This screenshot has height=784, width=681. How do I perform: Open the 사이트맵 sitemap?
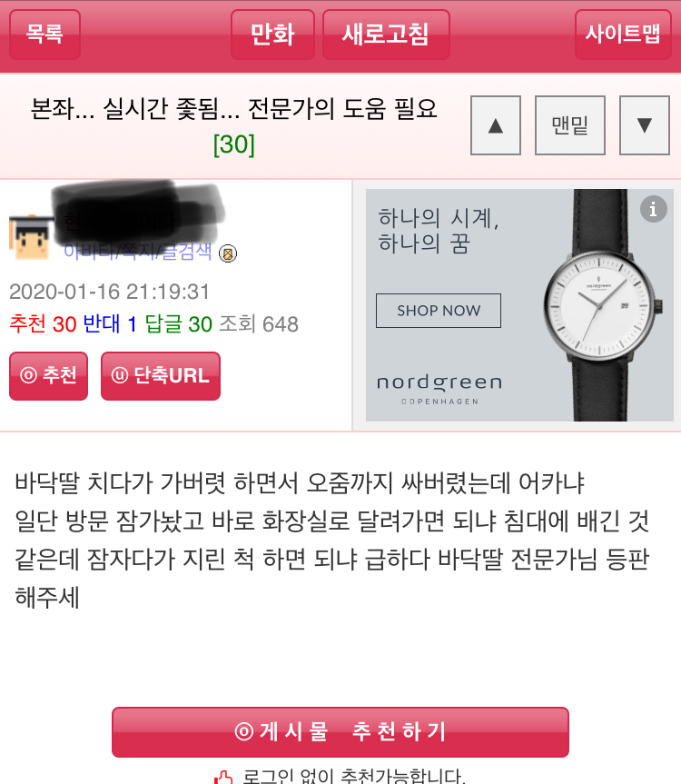tap(623, 35)
